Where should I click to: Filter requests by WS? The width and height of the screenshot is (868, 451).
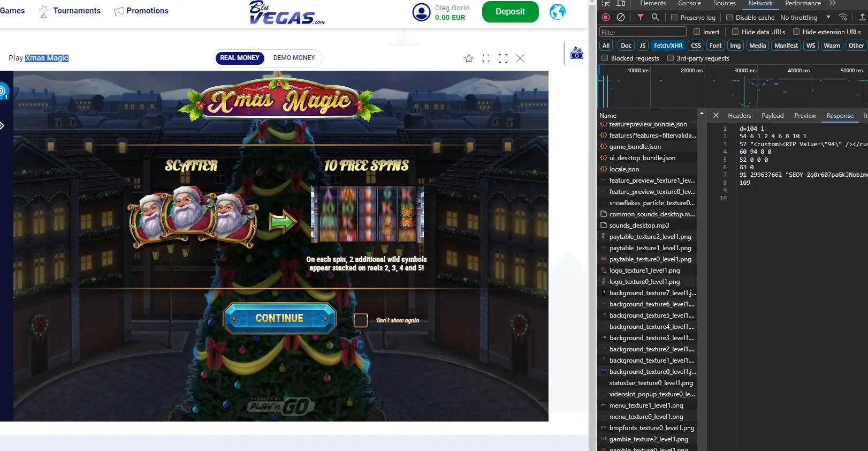click(x=811, y=46)
